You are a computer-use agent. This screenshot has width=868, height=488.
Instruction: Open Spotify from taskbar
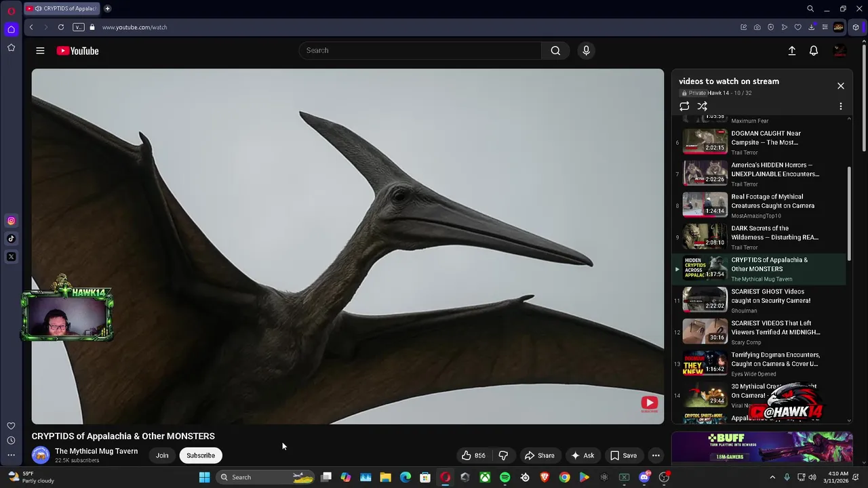coord(505,477)
